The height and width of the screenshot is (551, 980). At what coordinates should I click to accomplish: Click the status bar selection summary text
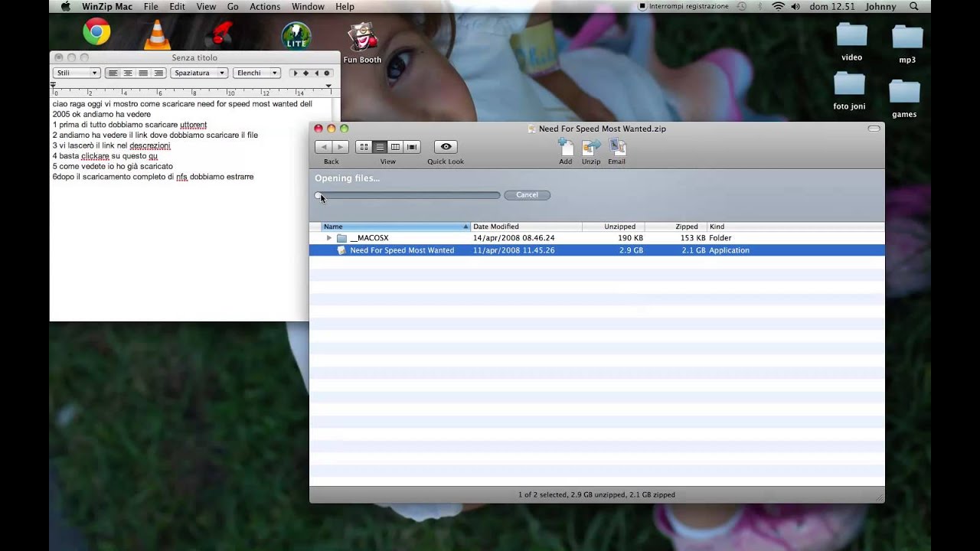coord(596,495)
